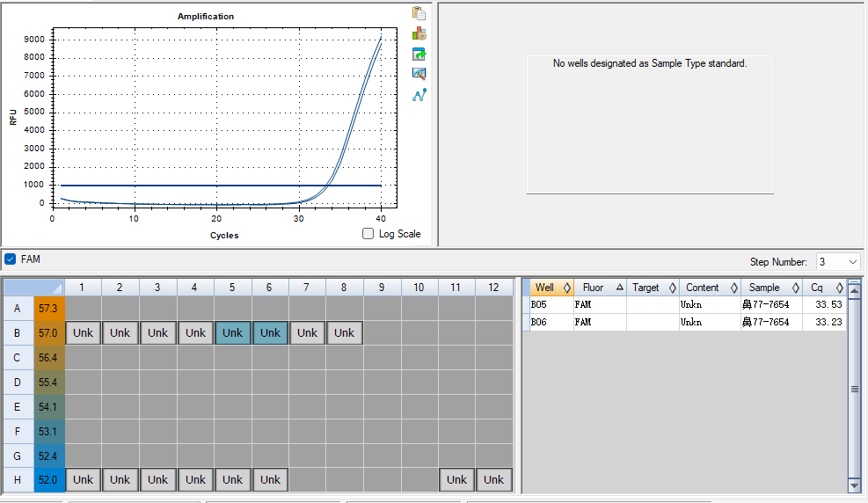Select all wells via plate corner cell

pyautogui.click(x=34, y=288)
